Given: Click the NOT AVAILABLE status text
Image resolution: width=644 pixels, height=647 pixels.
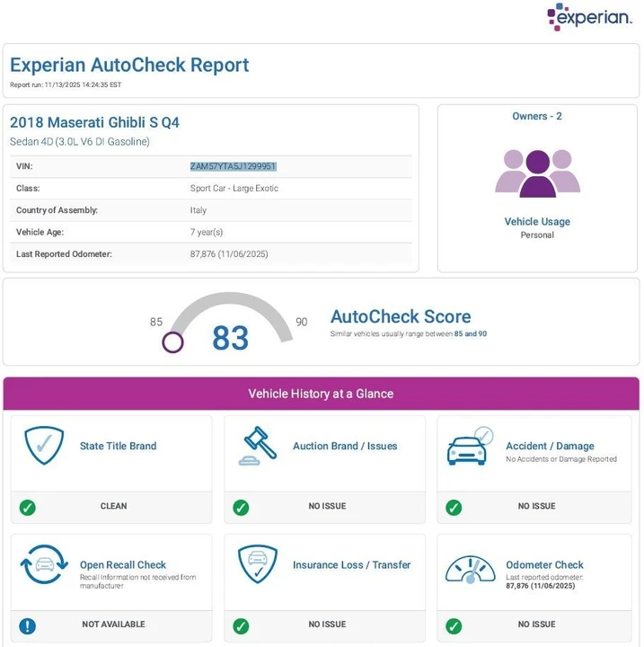Looking at the screenshot, I should click(x=113, y=625).
